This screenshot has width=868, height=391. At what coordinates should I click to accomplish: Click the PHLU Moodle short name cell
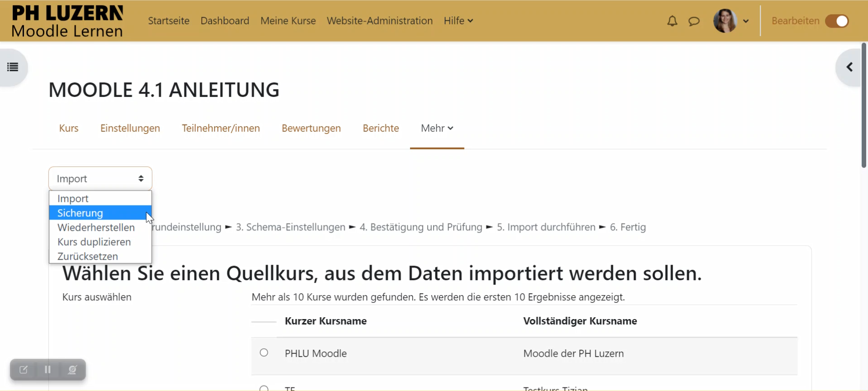click(316, 353)
